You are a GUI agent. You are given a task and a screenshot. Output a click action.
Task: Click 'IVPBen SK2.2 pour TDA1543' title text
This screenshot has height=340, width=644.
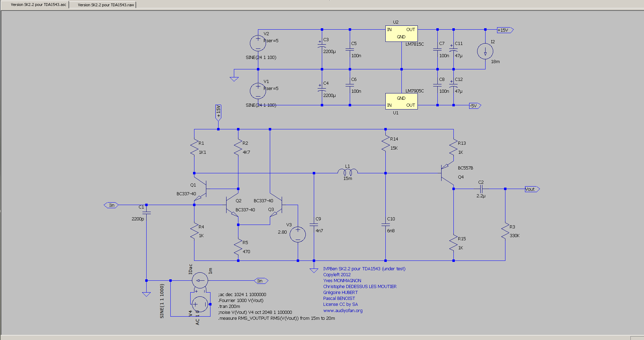click(x=364, y=269)
